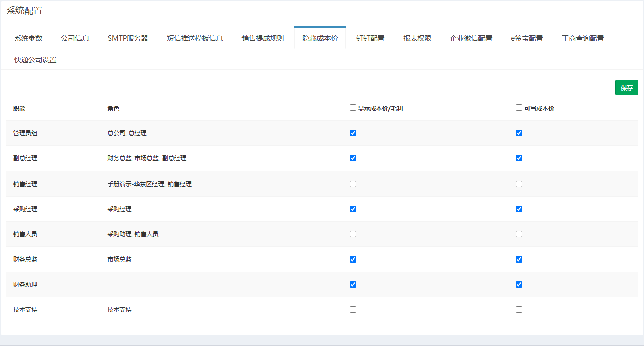Open the 快递公司设置 tab

tap(35, 60)
